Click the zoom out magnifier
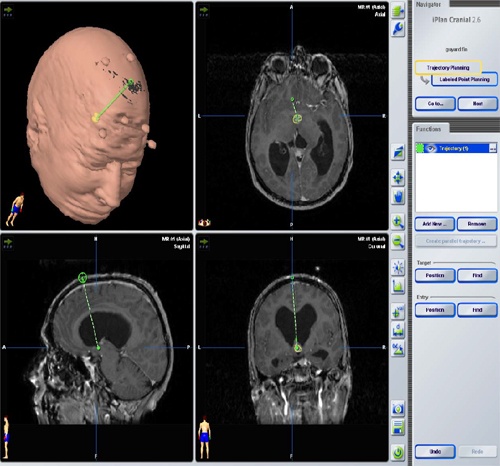 [398, 242]
